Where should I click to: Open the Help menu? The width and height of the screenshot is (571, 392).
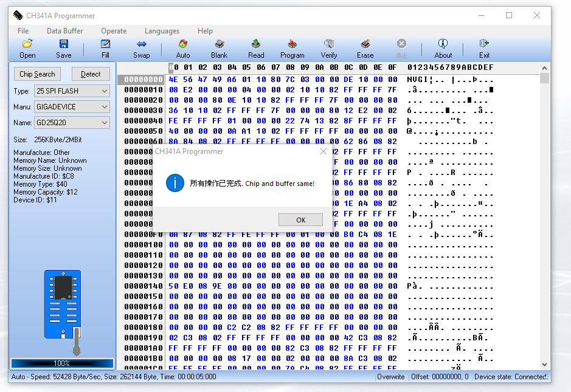205,31
